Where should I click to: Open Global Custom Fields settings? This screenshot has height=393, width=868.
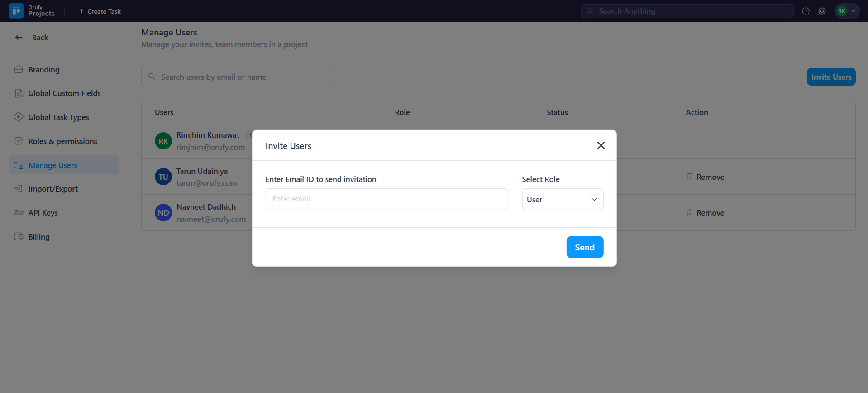coord(64,93)
